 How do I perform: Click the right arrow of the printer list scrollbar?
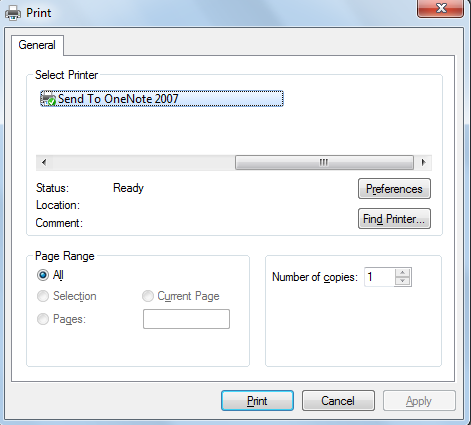tap(423, 163)
